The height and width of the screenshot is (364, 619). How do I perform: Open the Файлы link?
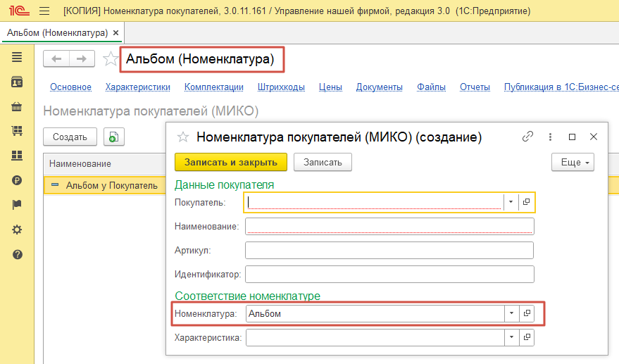[431, 87]
